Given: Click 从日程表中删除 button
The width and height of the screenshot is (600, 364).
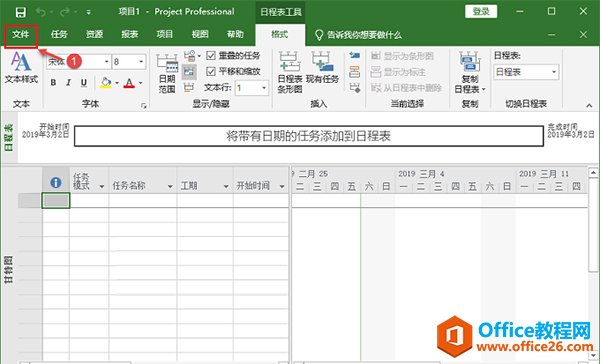Looking at the screenshot, I should tap(406, 88).
